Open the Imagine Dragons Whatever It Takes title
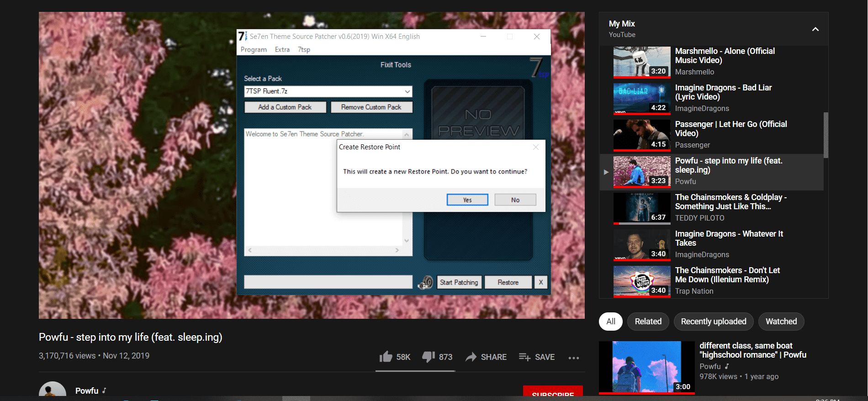This screenshot has height=401, width=868. [x=729, y=238]
